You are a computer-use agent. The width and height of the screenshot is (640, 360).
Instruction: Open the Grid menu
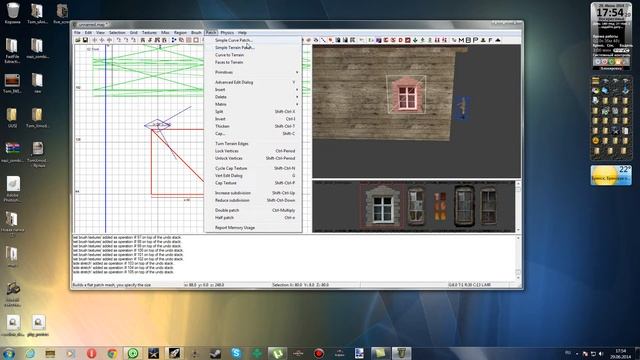[x=133, y=33]
